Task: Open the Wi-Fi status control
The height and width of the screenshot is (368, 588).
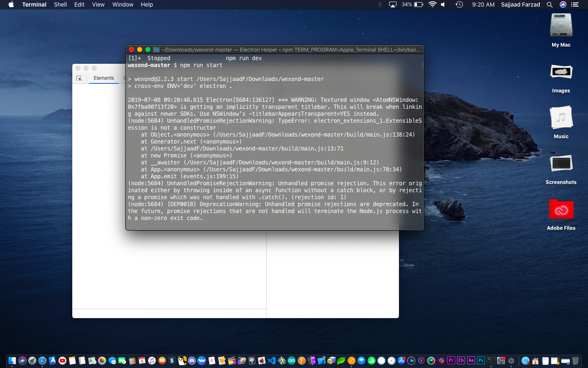Action: tap(432, 4)
